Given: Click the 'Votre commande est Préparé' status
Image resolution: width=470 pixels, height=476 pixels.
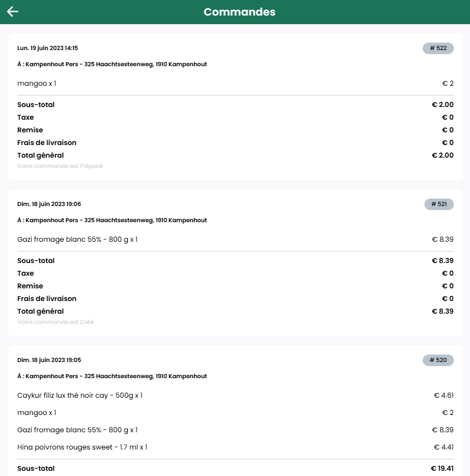Looking at the screenshot, I should pos(60,166).
